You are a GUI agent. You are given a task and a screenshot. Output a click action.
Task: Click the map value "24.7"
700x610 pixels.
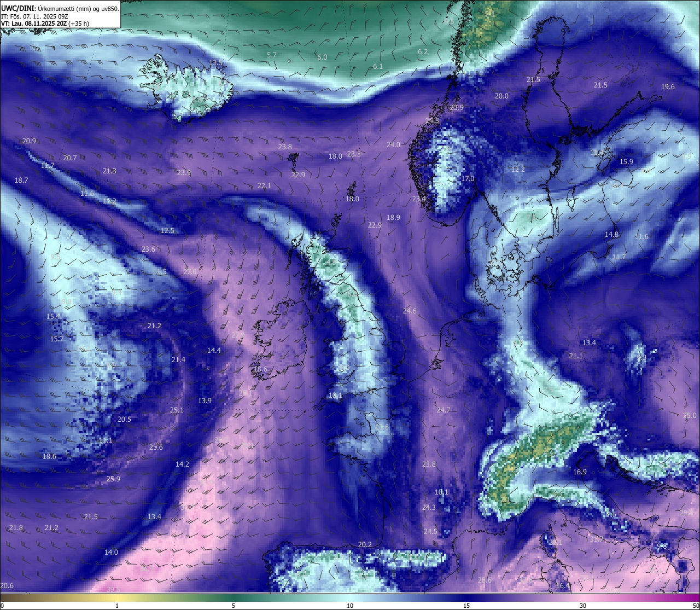(x=444, y=410)
